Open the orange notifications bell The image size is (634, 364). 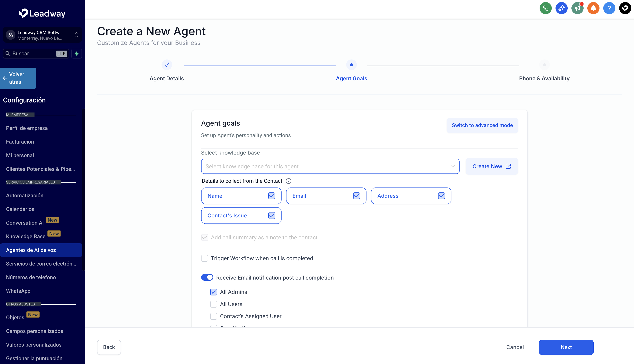point(593,8)
